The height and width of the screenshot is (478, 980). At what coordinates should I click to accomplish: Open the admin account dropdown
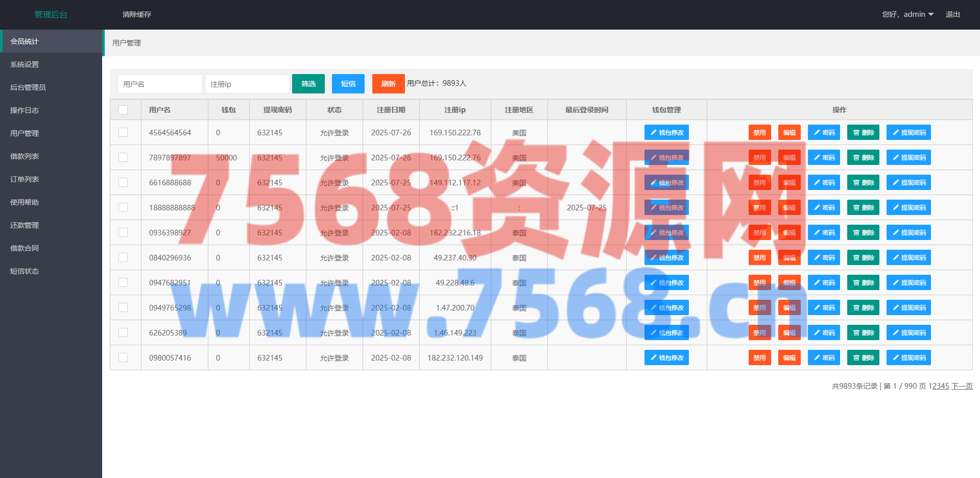pos(908,14)
